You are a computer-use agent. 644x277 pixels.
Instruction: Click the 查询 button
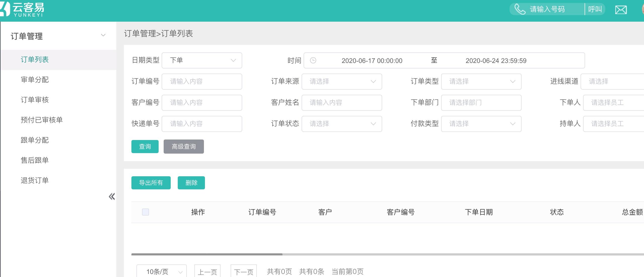(145, 147)
